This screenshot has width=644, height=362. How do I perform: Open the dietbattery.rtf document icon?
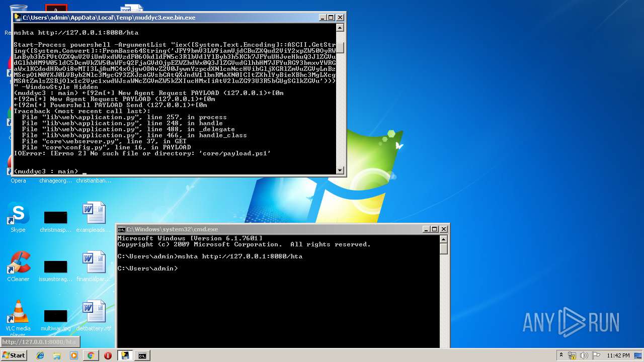click(94, 316)
